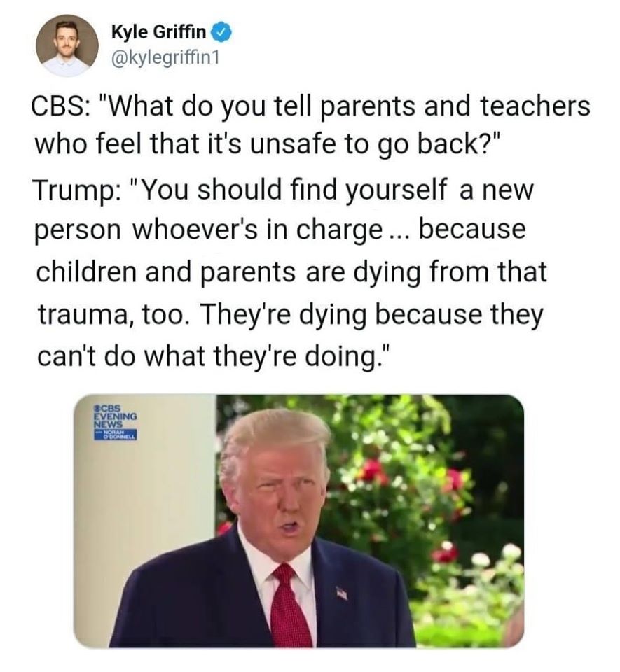Open Kyle Griffin's profile avatar photo

tap(67, 45)
